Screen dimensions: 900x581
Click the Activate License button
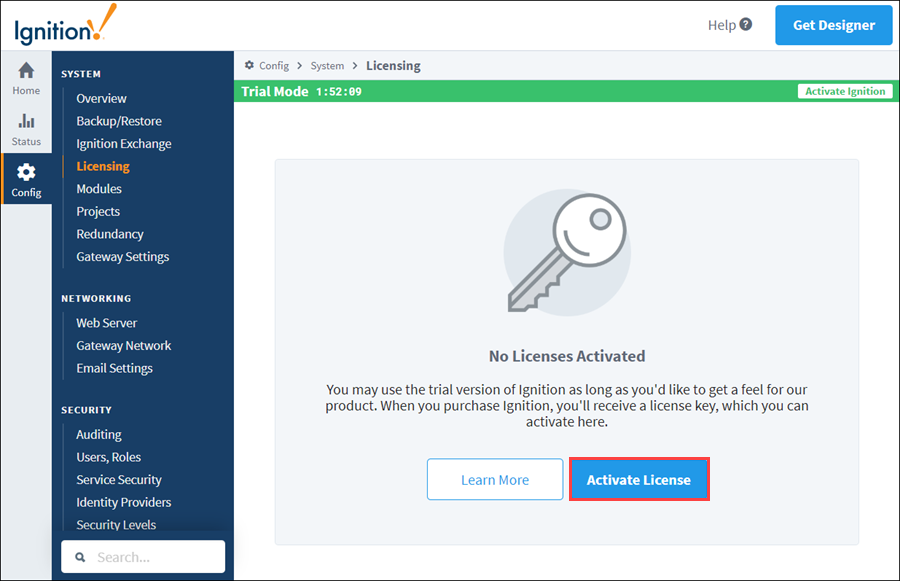tap(639, 479)
